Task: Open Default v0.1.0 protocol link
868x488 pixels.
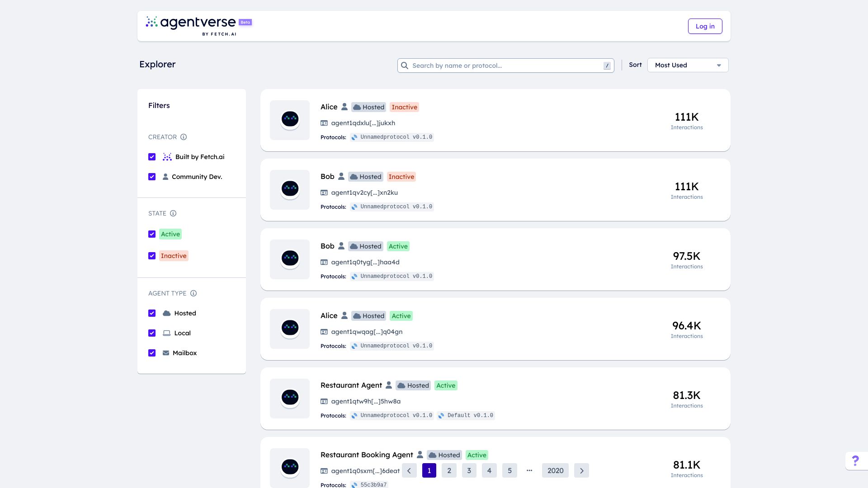Action: (466, 415)
